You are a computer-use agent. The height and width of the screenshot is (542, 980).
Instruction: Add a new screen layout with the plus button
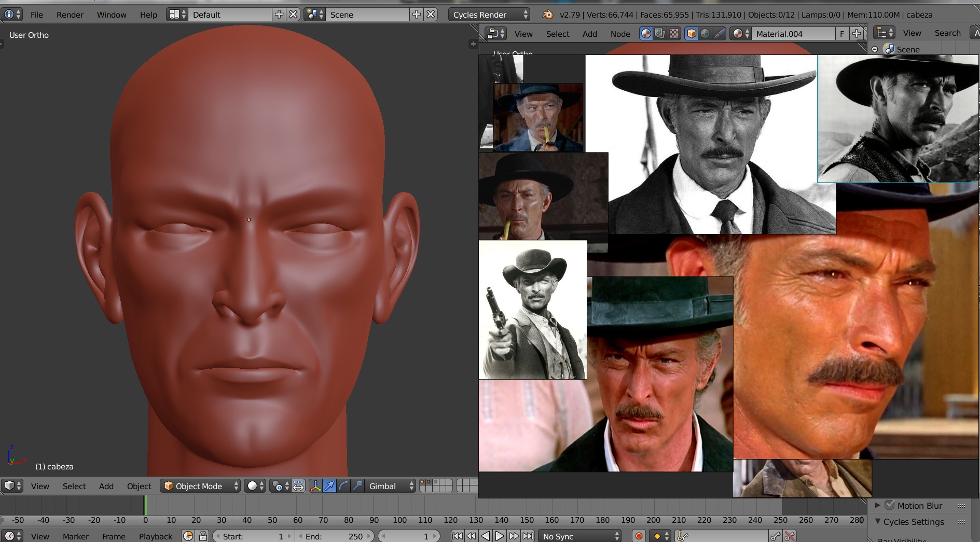coord(279,15)
